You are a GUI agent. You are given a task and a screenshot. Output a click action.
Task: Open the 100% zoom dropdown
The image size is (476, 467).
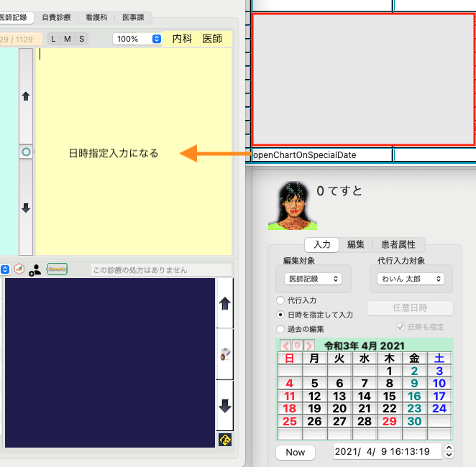(137, 39)
